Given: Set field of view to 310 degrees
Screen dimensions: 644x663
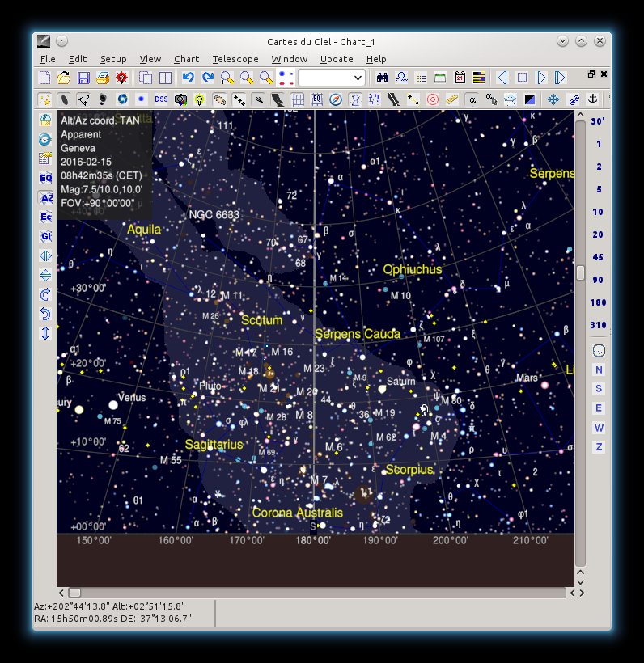Looking at the screenshot, I should point(598,325).
